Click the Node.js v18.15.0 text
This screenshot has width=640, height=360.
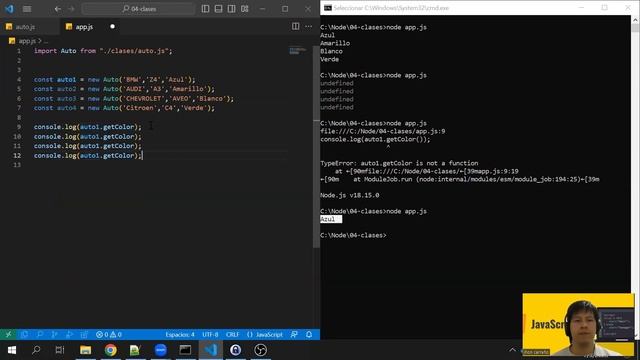click(349, 195)
